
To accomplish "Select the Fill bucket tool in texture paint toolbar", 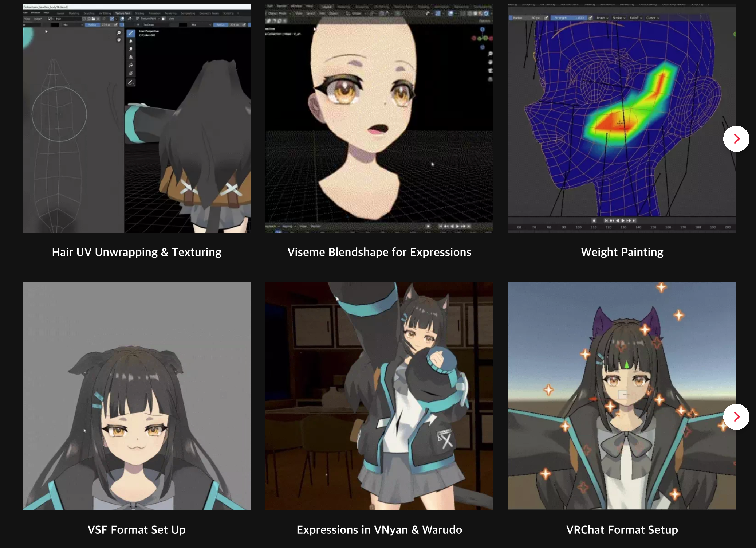I will click(131, 65).
